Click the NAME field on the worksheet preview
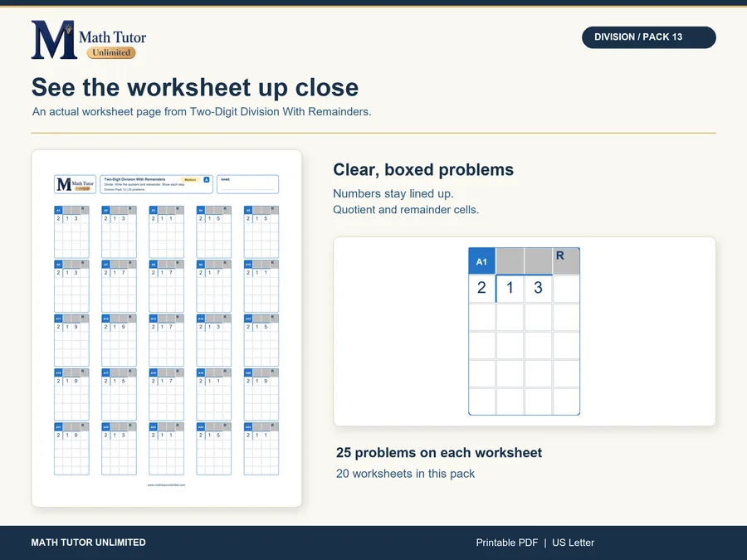The width and height of the screenshot is (747, 560). pyautogui.click(x=247, y=184)
